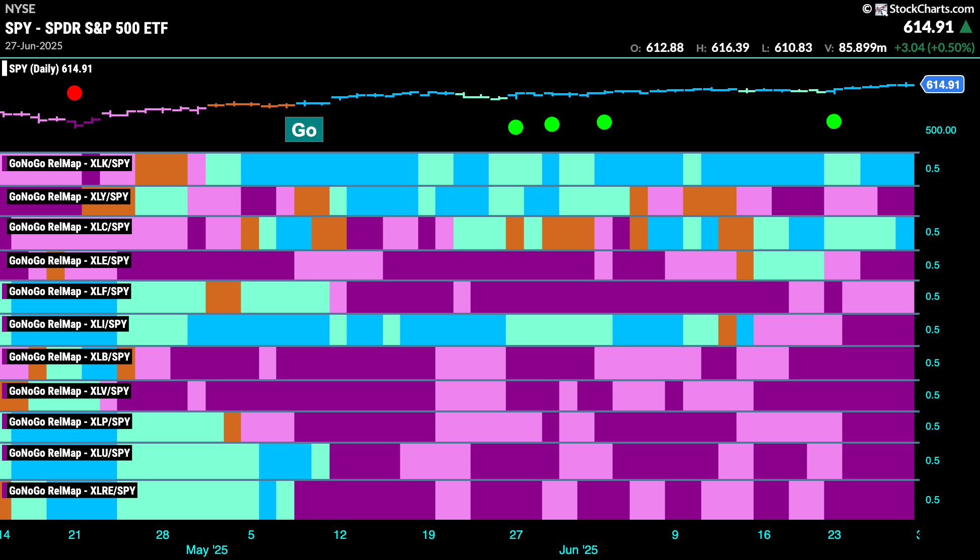
Task: Open the StockCharts.com text link
Action: [x=932, y=9]
